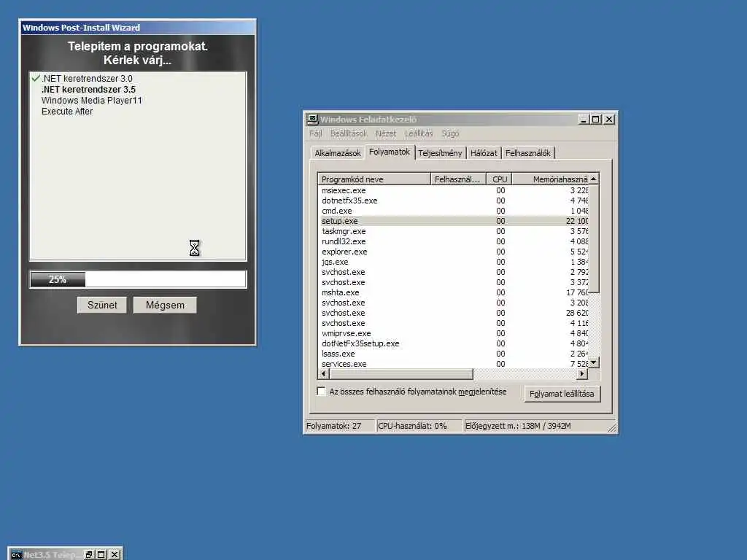
Task: Minimize the Windows Feladatkezelő window
Action: click(x=584, y=120)
